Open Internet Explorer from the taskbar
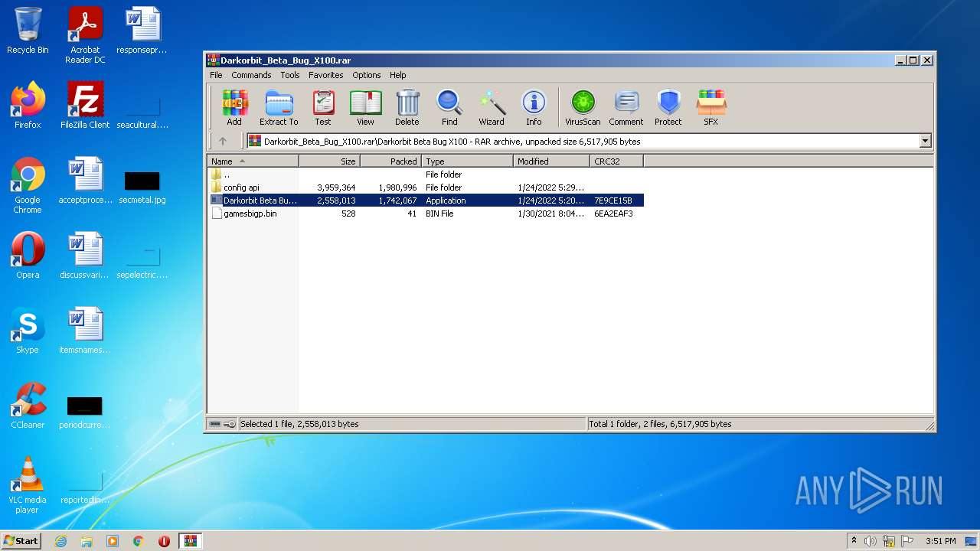This screenshot has width=980, height=551. point(60,541)
